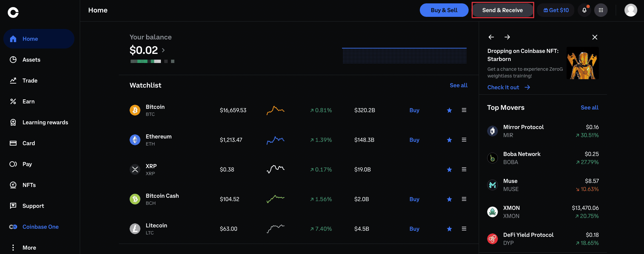The image size is (644, 254).
Task: Click See all in Top Movers
Action: coord(589,107)
